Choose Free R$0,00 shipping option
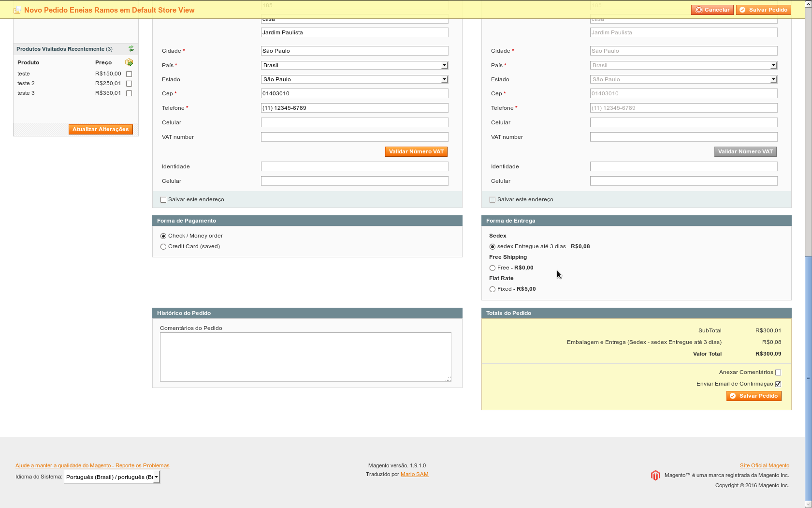This screenshot has height=508, width=812. tap(493, 268)
